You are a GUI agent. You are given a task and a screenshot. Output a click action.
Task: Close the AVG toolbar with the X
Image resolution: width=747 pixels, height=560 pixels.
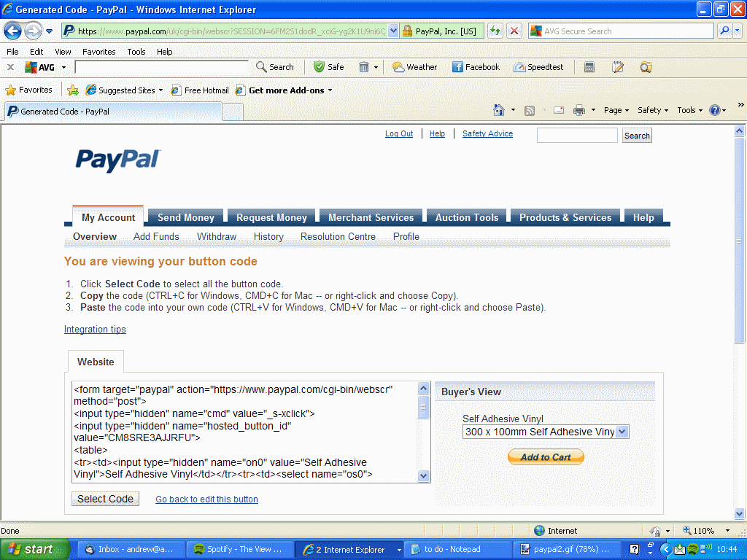click(x=10, y=67)
